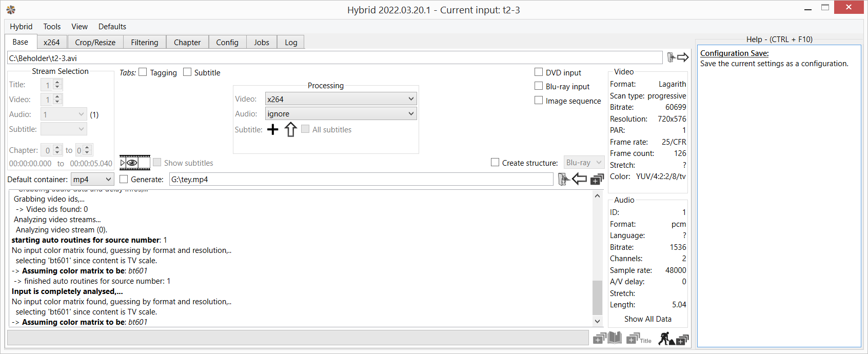Click the log vertical scrollbar thumb
The height and width of the screenshot is (354, 868).
(597, 298)
